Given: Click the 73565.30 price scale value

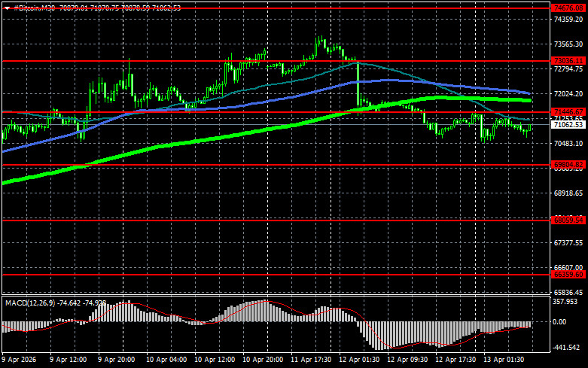Looking at the screenshot, I should tap(568, 44).
